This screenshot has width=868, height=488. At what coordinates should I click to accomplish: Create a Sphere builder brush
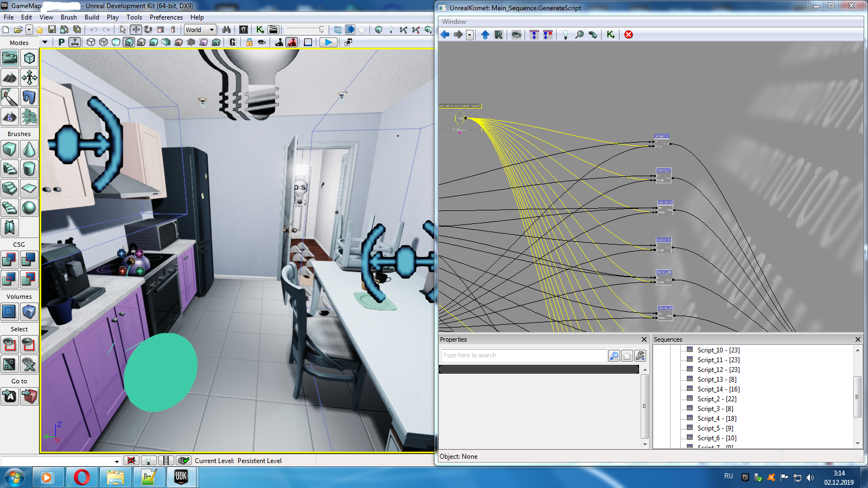(x=29, y=208)
